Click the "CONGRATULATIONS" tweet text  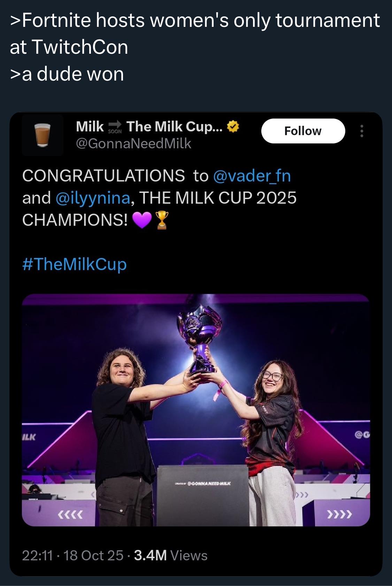point(103,175)
